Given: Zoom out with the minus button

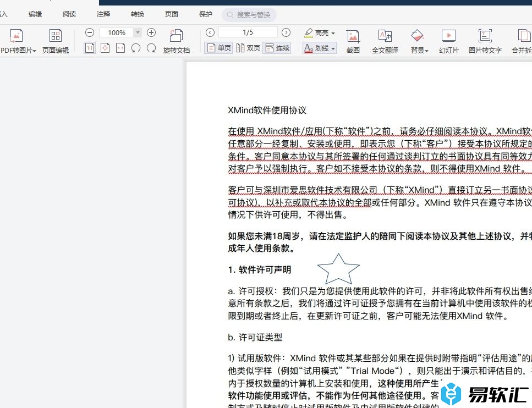Looking at the screenshot, I should coord(90,32).
